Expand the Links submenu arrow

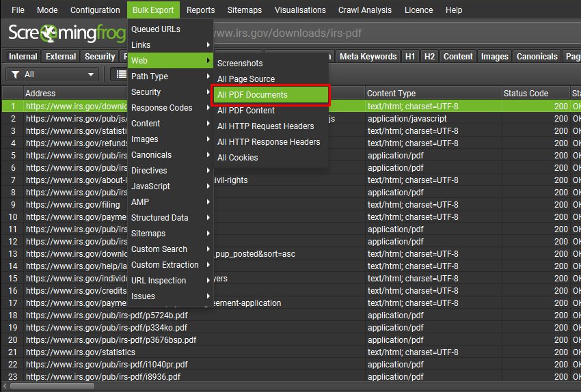[x=208, y=45]
